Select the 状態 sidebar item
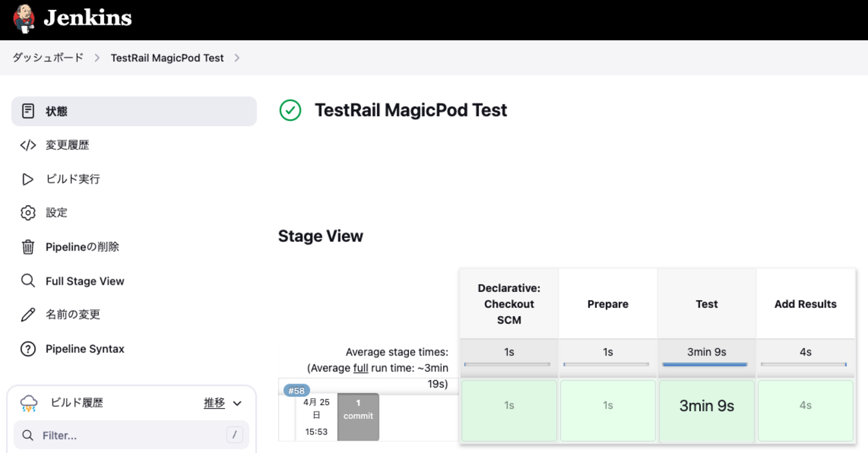This screenshot has height=453, width=868. coord(134,111)
